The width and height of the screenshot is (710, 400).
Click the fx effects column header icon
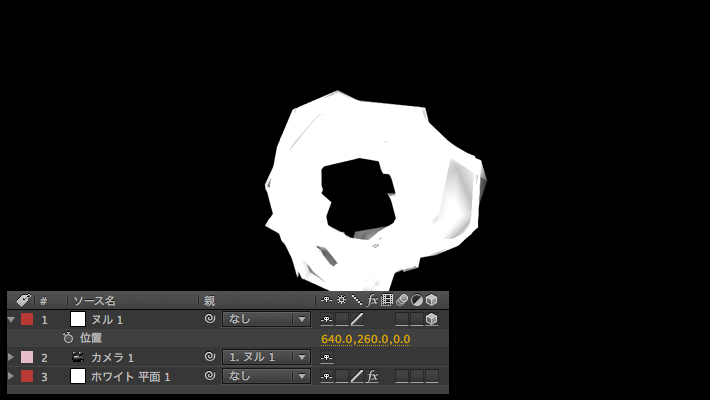point(372,300)
